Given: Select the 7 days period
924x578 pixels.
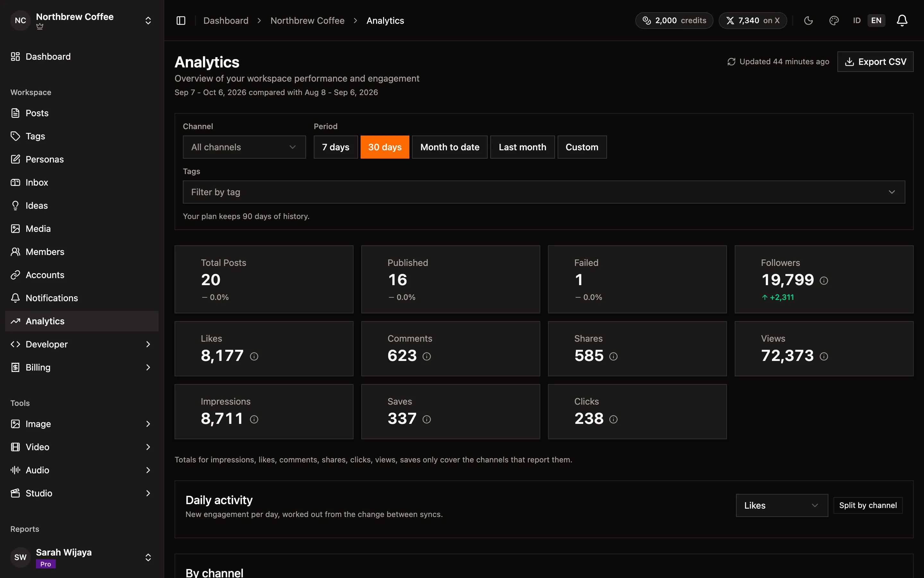Looking at the screenshot, I should click(336, 147).
